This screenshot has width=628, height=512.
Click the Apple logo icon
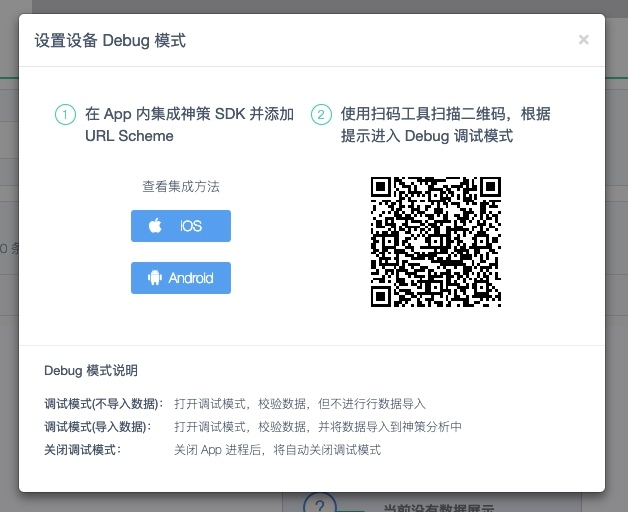156,226
